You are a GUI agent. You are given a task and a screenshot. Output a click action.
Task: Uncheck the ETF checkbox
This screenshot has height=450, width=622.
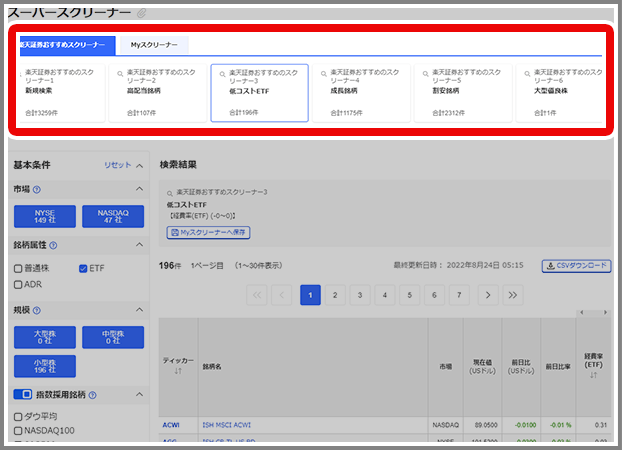[83, 268]
